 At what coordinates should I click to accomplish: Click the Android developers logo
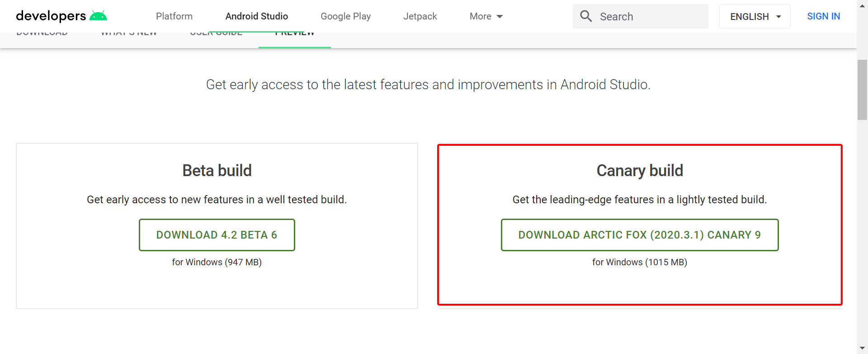point(61,16)
